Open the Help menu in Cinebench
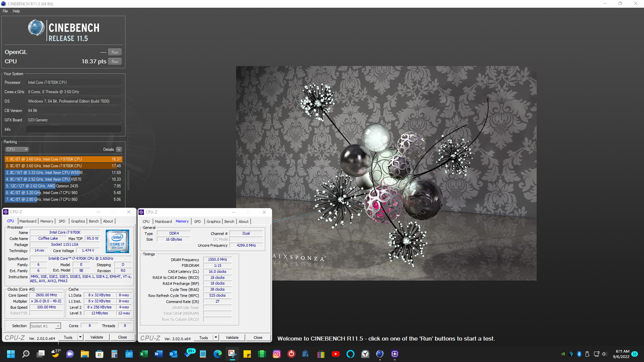The width and height of the screenshot is (644, 362). (16, 11)
